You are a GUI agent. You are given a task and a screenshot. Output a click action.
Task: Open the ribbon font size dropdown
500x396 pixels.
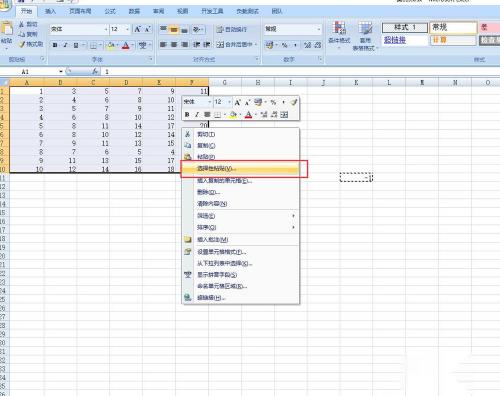(x=127, y=29)
